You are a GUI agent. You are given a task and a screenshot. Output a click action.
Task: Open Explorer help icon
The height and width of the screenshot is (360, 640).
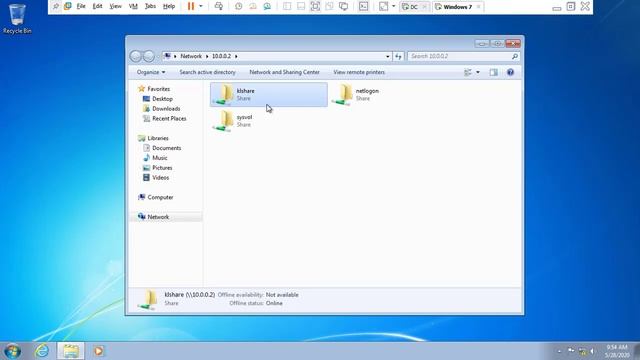(x=510, y=72)
